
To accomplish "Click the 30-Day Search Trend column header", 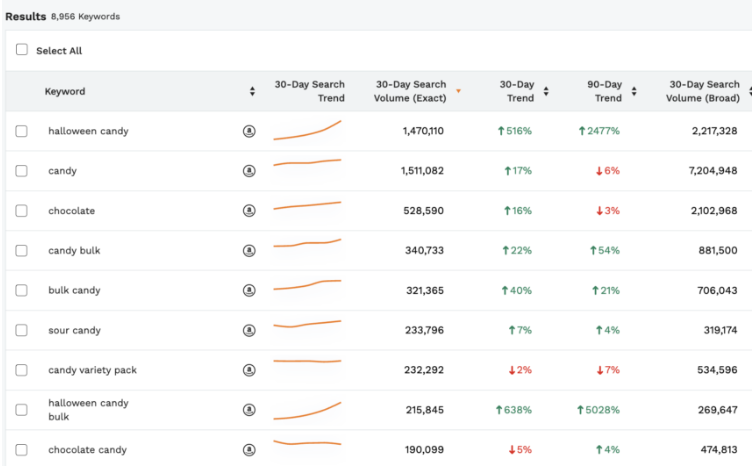I will click(310, 91).
